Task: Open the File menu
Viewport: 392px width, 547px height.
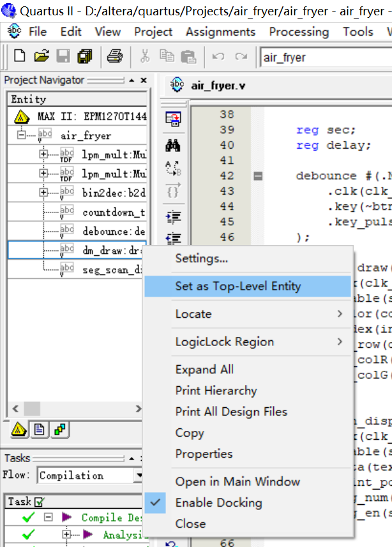Action: point(38,32)
